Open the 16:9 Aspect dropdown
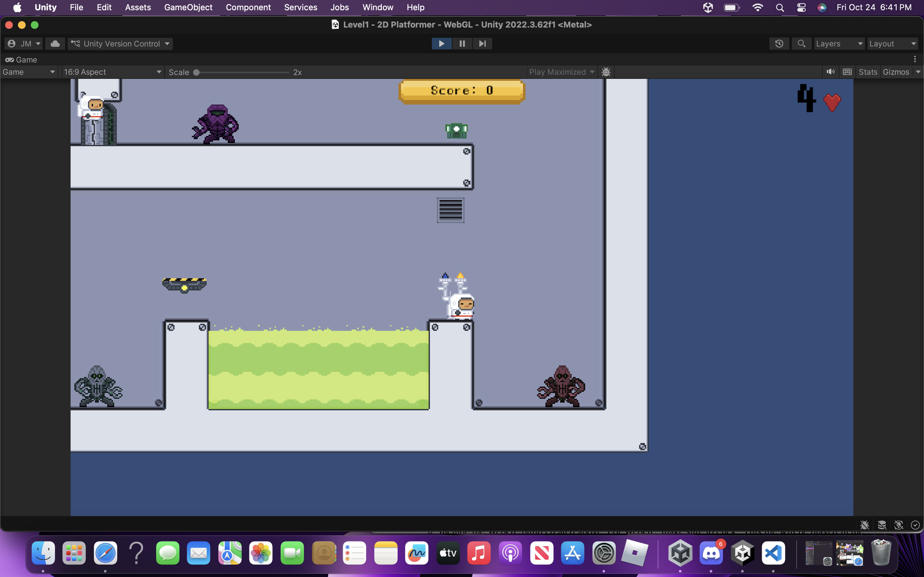 (112, 72)
